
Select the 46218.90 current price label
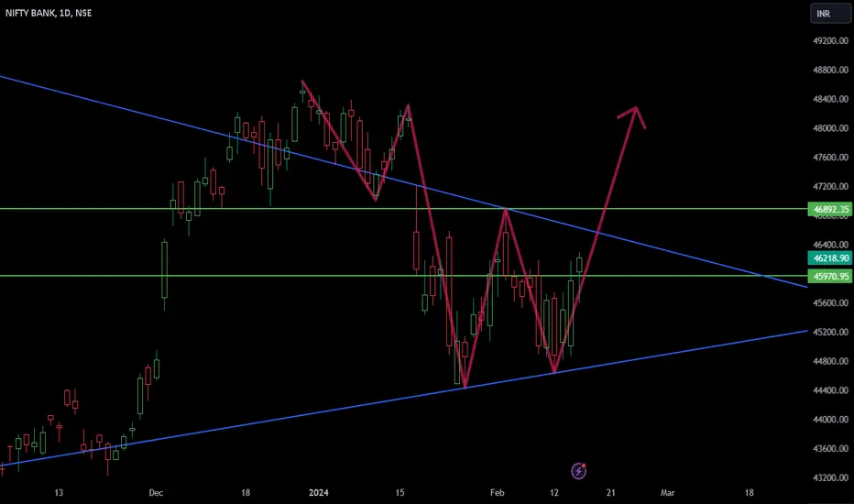click(830, 258)
